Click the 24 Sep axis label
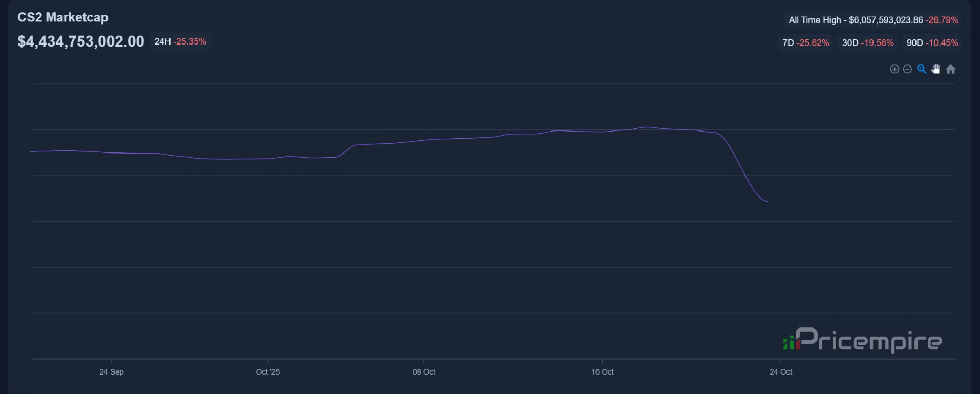 click(112, 372)
